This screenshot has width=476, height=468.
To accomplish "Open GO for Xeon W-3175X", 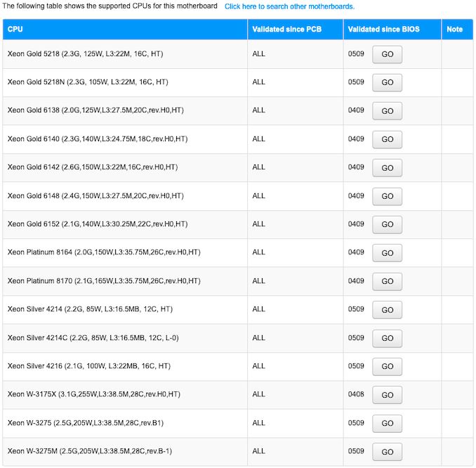I will 387,395.
